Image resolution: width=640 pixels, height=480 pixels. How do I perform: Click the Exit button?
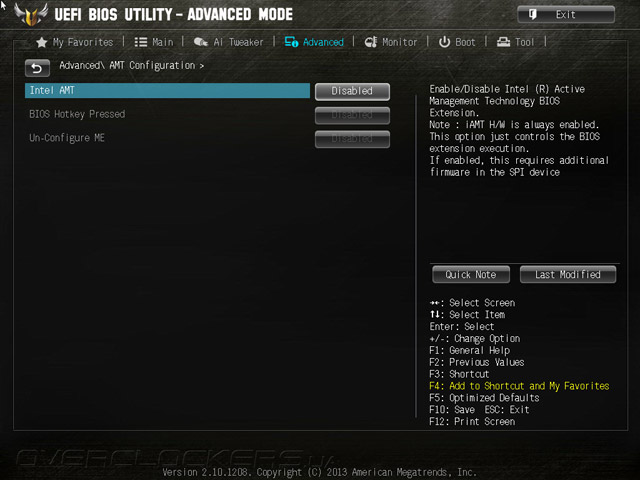click(x=566, y=15)
